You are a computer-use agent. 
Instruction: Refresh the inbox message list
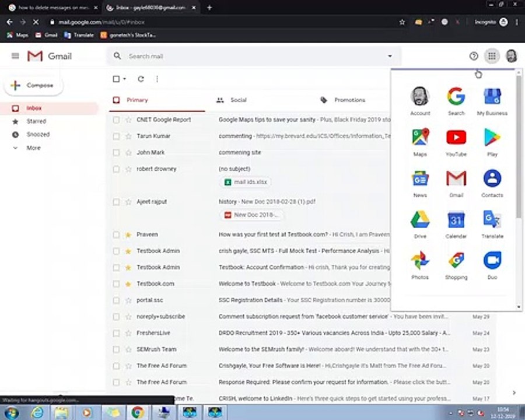(141, 79)
